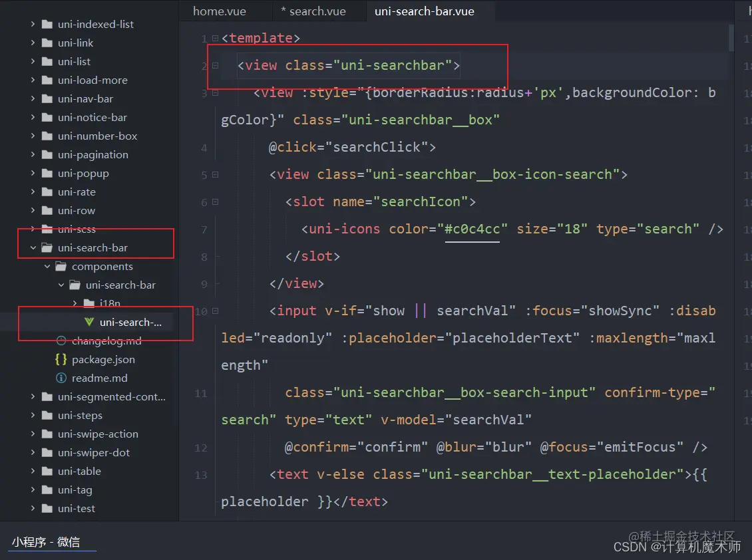Click the uni-table folder icon
The image size is (752, 560).
coord(47,472)
